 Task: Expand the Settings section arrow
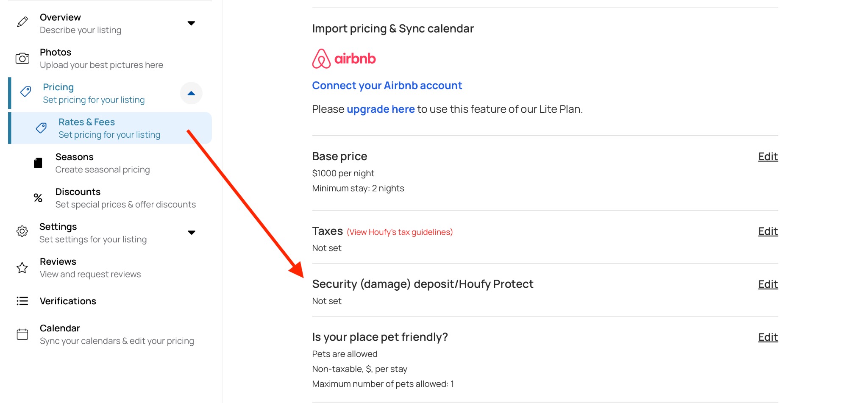tap(191, 233)
